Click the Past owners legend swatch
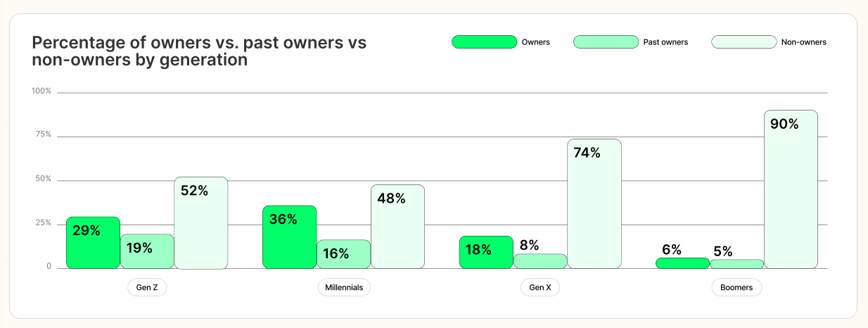Viewport: 868px width, 328px height. (x=606, y=42)
